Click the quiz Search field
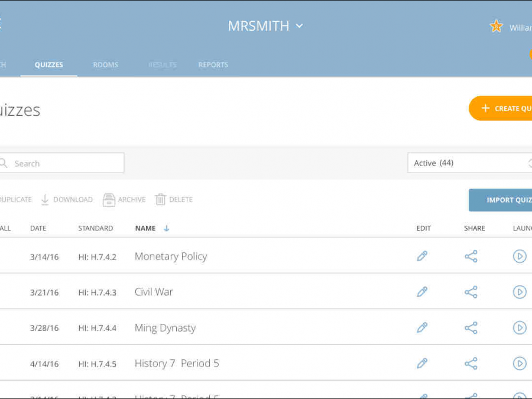Image resolution: width=532 pixels, height=399 pixels. 65,163
